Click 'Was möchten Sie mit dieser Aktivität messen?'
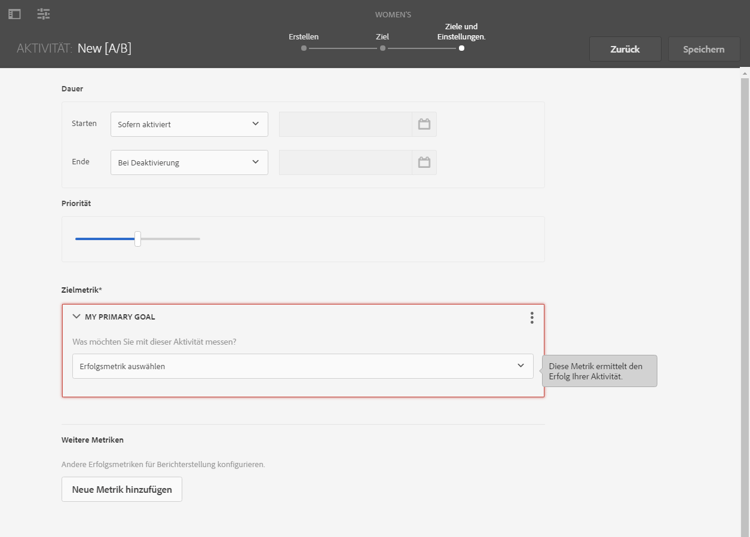 pyautogui.click(x=154, y=342)
